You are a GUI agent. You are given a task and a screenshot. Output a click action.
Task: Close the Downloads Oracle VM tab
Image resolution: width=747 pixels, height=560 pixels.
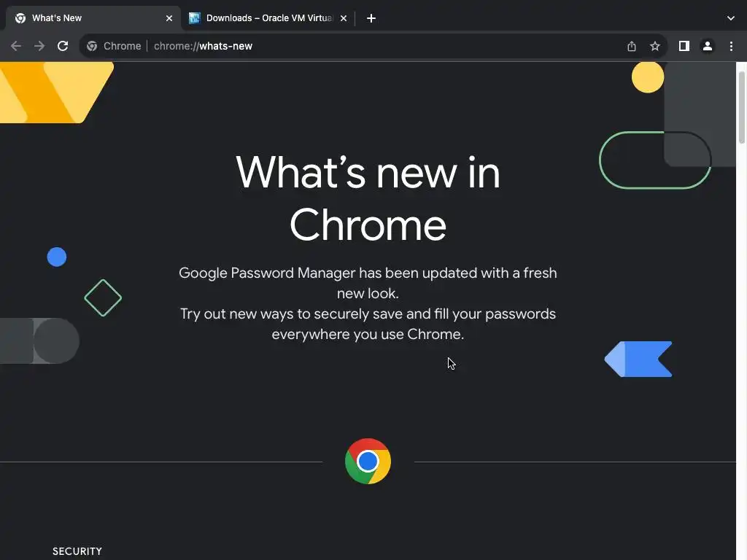(344, 18)
